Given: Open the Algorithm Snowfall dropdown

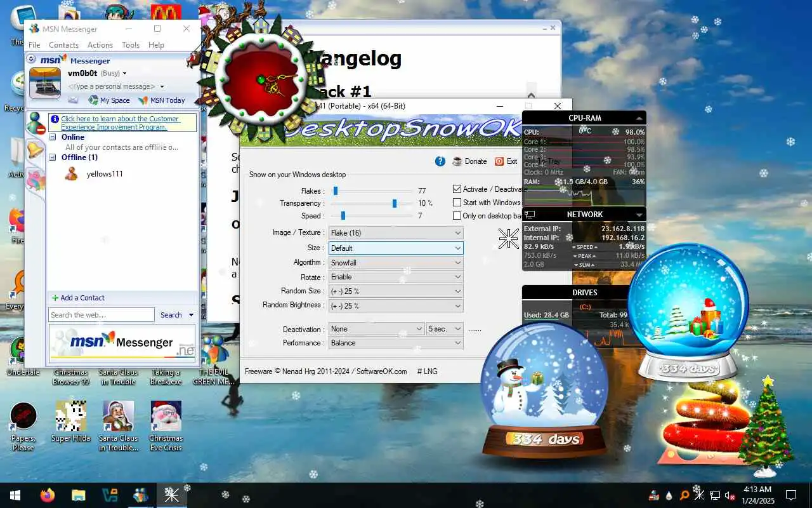Looking at the screenshot, I should click(x=396, y=263).
